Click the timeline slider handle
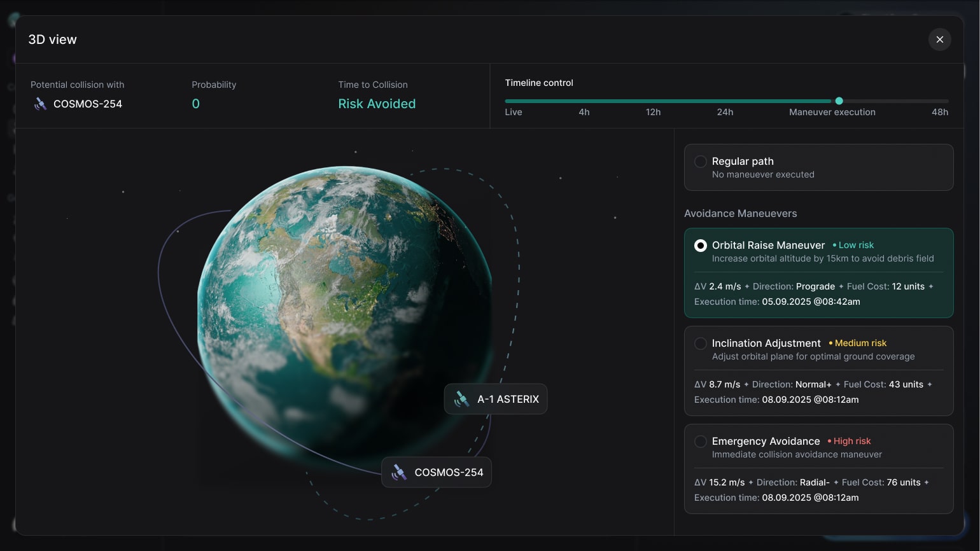The width and height of the screenshot is (980, 551). pos(839,101)
